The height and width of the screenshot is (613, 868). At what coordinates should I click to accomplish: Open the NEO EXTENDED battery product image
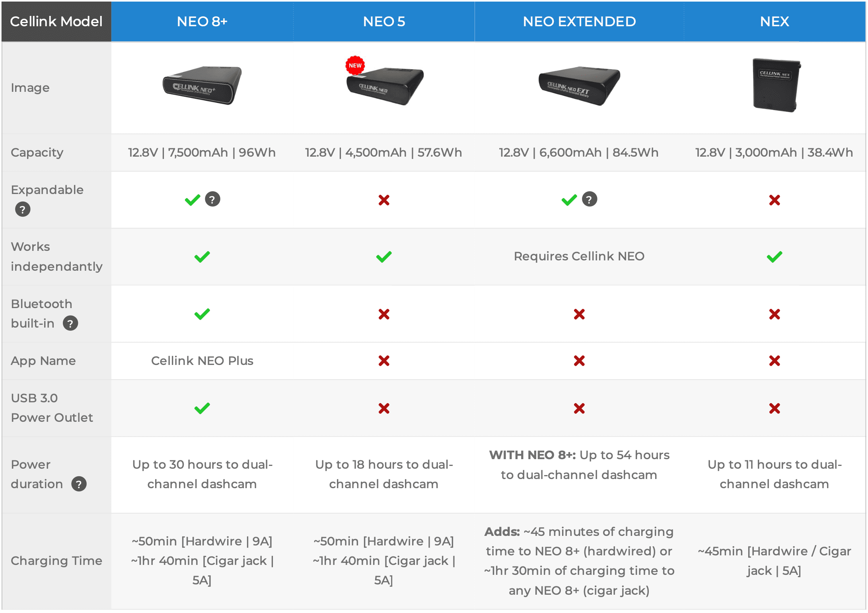coord(579,85)
